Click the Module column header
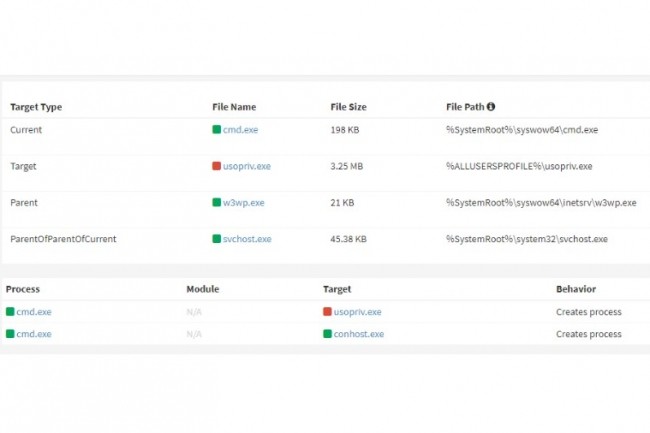The height and width of the screenshot is (433, 650). pyautogui.click(x=202, y=289)
